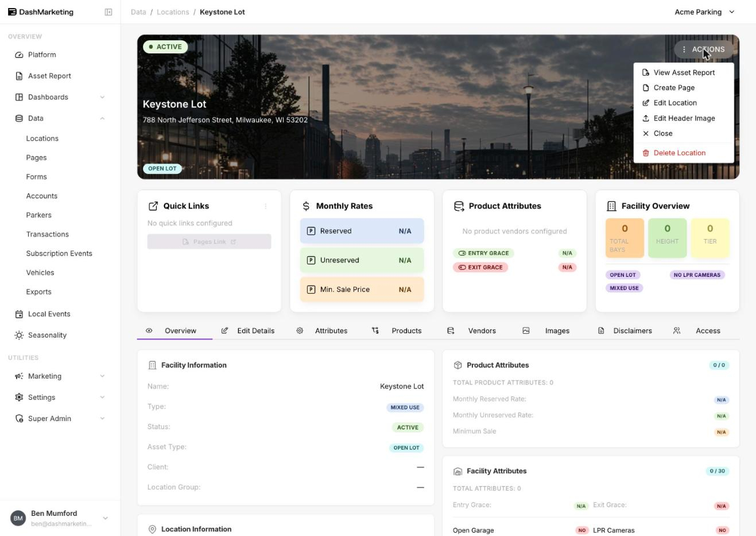This screenshot has width=756, height=536.
Task: Click the Product Attributes cube icon
Action: 458,365
